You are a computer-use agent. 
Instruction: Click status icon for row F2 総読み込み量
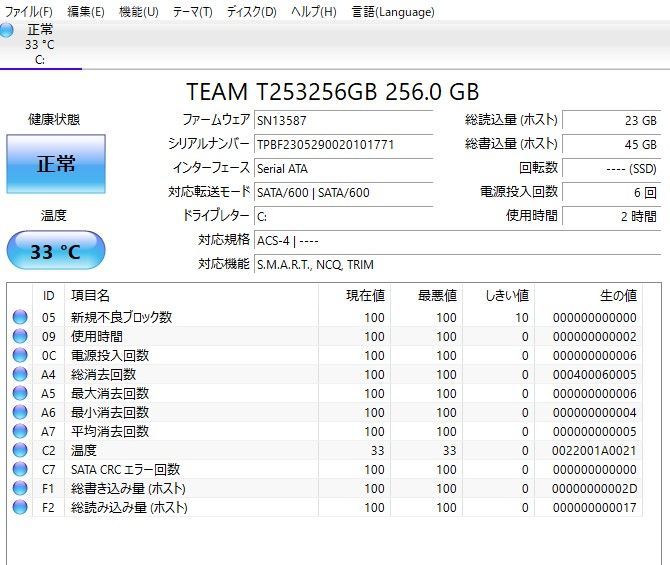[x=20, y=507]
